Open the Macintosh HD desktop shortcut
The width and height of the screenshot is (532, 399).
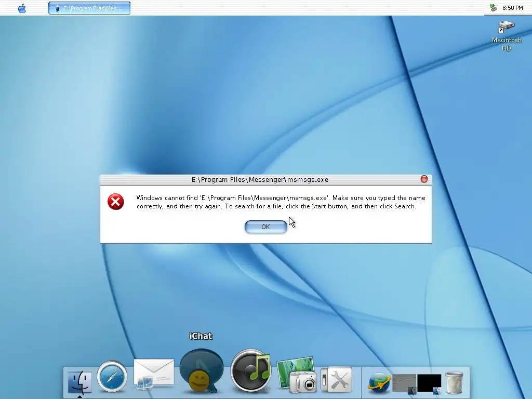pyautogui.click(x=507, y=36)
